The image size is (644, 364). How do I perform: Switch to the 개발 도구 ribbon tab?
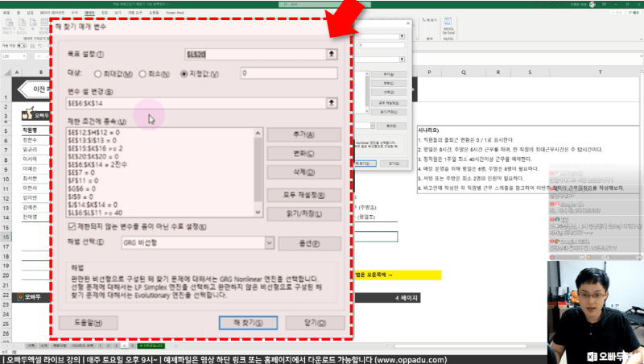coord(134,13)
